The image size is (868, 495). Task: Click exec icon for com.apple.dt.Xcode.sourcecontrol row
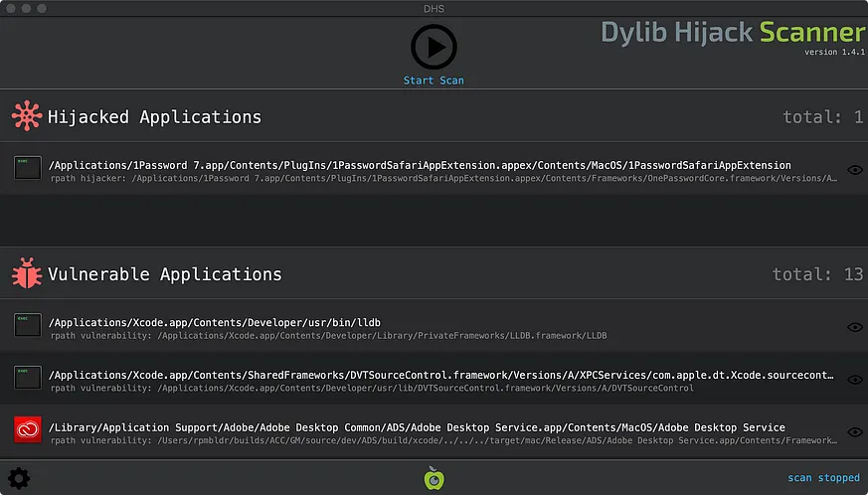(28, 378)
